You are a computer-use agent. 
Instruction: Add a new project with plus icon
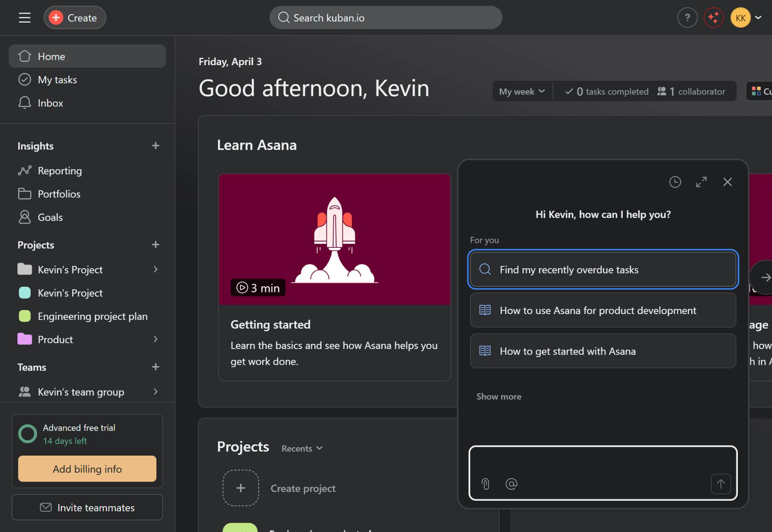tap(156, 244)
